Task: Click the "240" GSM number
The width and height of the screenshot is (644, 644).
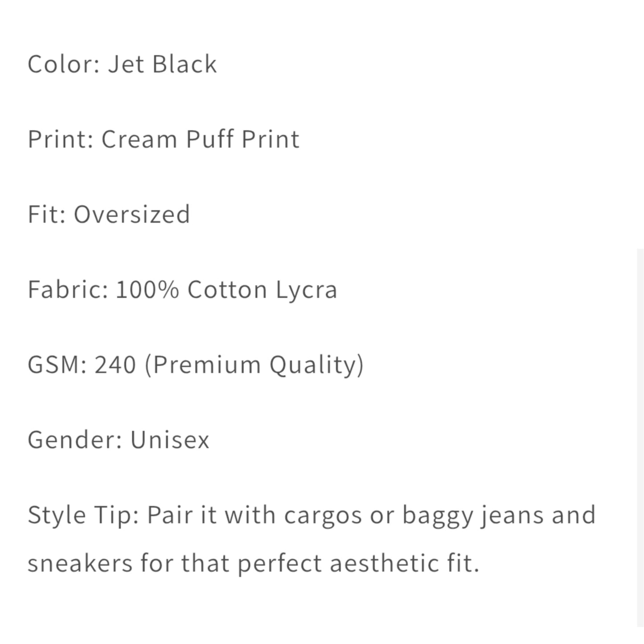Action: pos(115,365)
